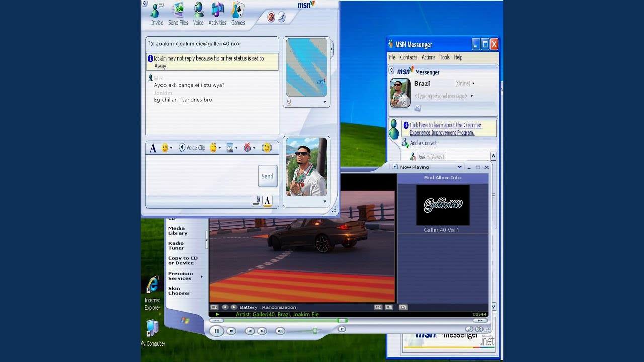Click the mail envelope icon in Messenger
644x362 pixels.
click(417, 108)
